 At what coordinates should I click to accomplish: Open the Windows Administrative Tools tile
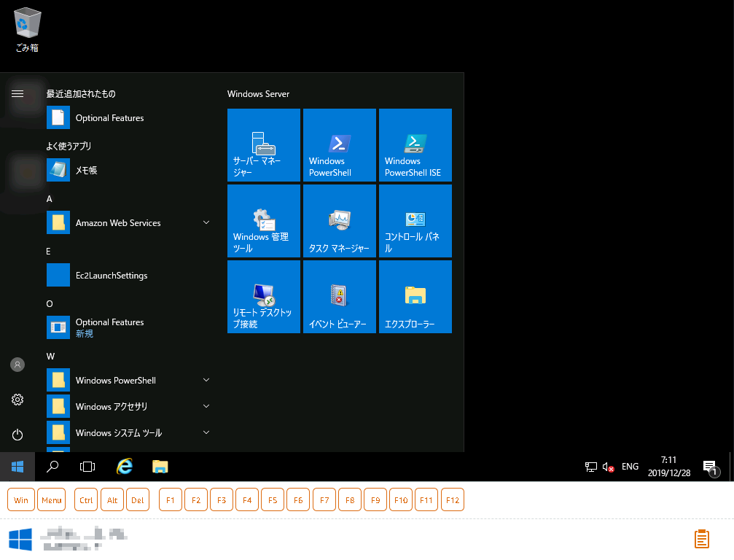tap(264, 221)
